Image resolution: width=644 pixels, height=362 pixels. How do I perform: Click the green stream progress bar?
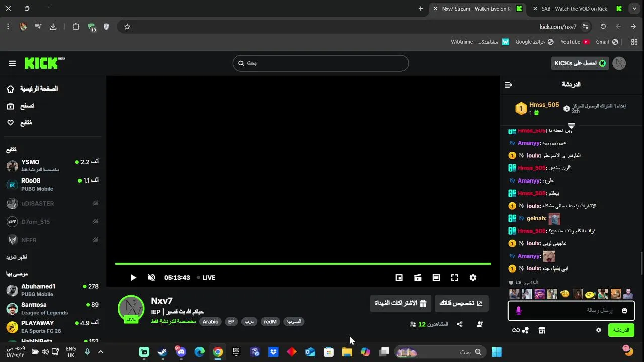[303, 264]
